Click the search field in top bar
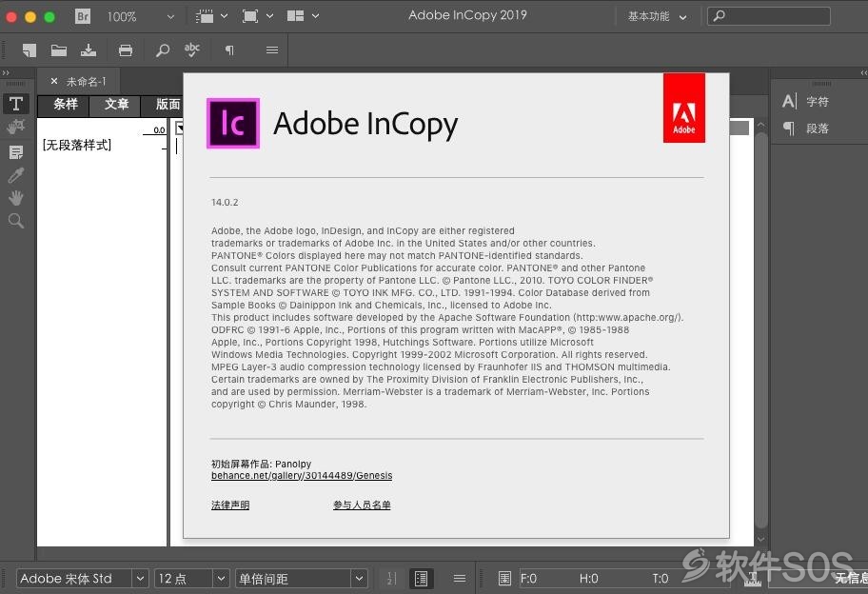This screenshot has width=868, height=594. click(769, 16)
